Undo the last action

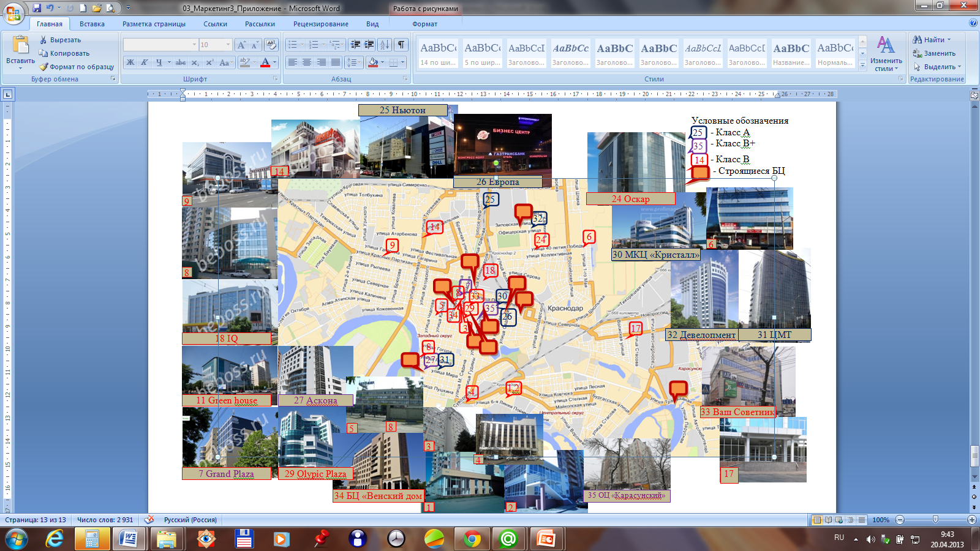(x=50, y=8)
